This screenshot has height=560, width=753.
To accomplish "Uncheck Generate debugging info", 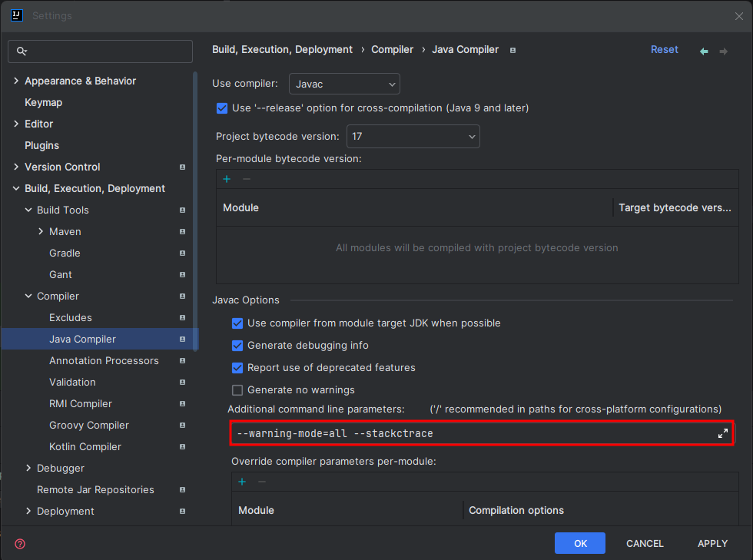I will tap(237, 346).
